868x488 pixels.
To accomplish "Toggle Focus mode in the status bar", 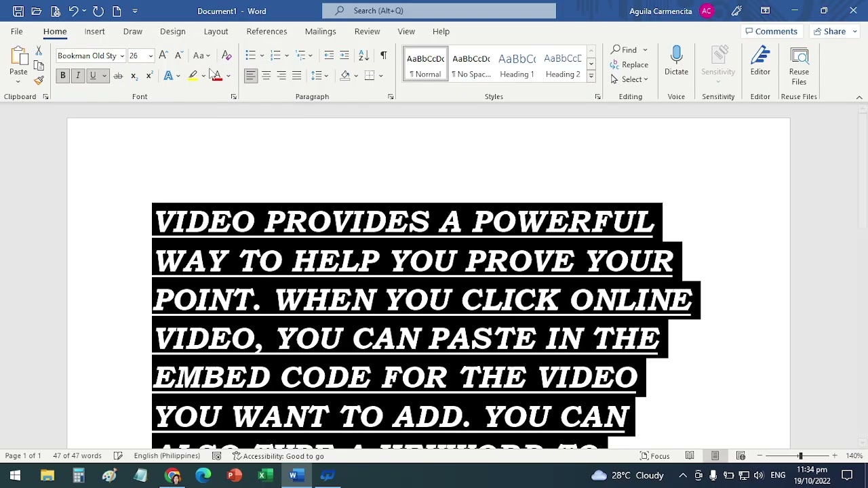I will pyautogui.click(x=655, y=456).
